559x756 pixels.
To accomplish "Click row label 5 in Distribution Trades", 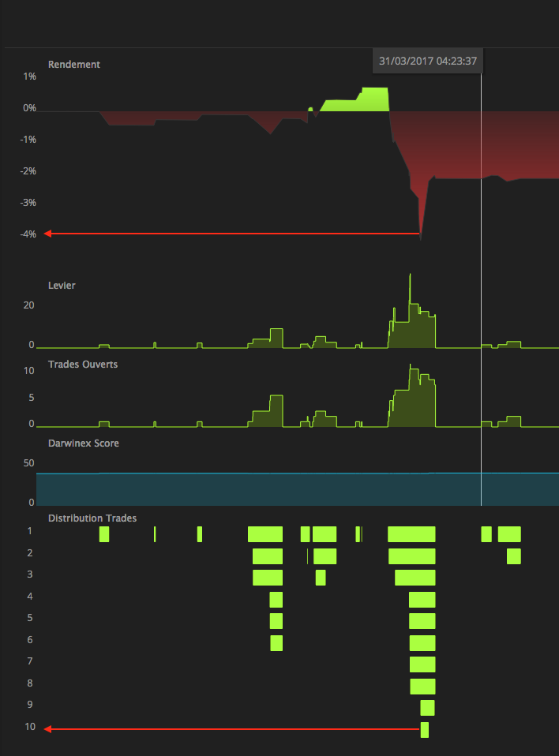I will (30, 618).
